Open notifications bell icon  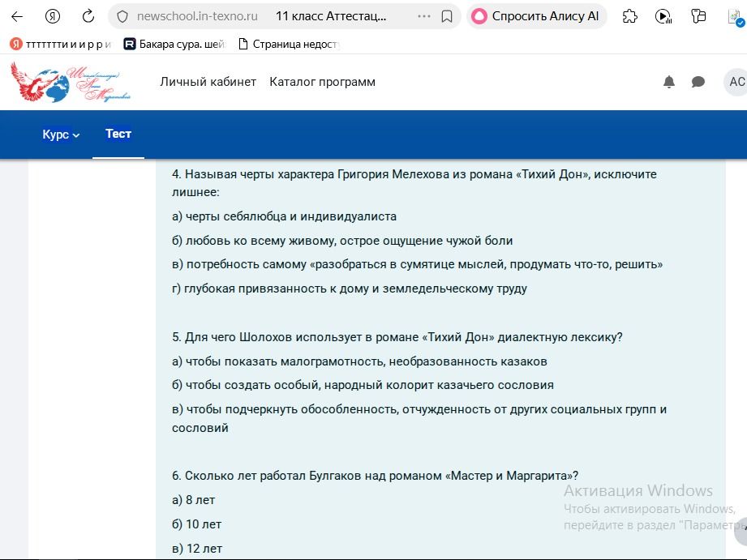point(669,82)
